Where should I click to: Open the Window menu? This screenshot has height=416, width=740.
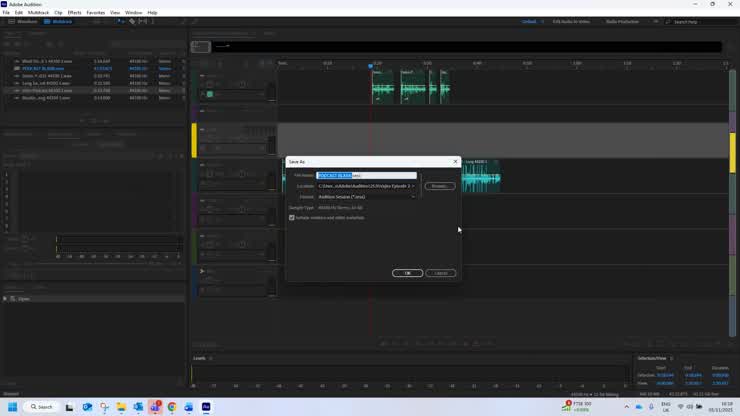coord(133,13)
